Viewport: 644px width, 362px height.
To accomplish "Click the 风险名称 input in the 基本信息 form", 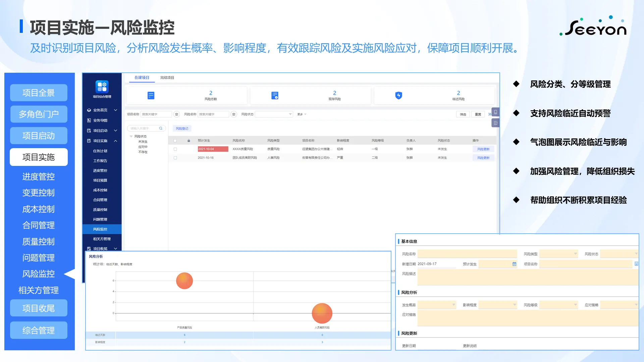I will [x=467, y=254].
